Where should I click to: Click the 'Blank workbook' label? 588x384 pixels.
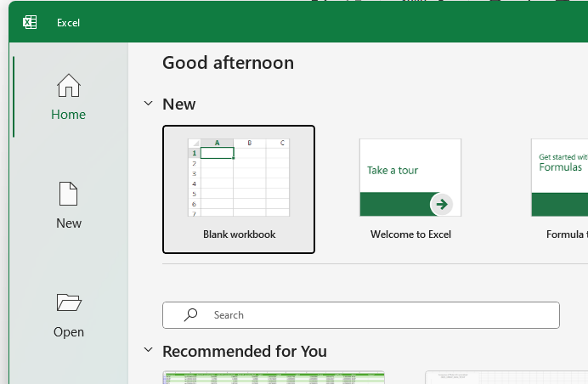pos(240,234)
